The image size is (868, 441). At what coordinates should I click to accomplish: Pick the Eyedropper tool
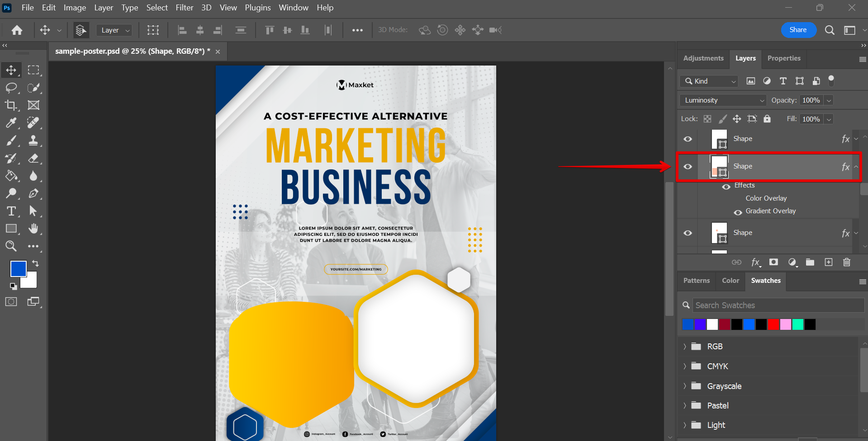[x=11, y=123]
